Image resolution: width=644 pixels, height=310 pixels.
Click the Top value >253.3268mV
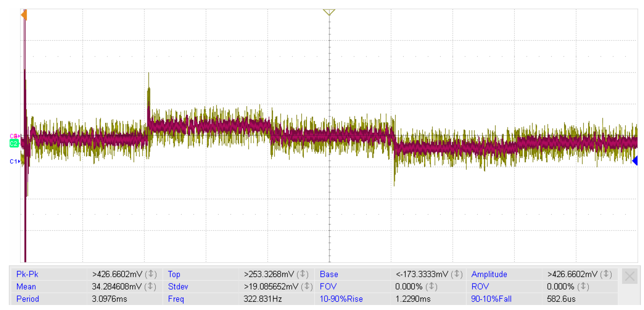click(x=269, y=274)
